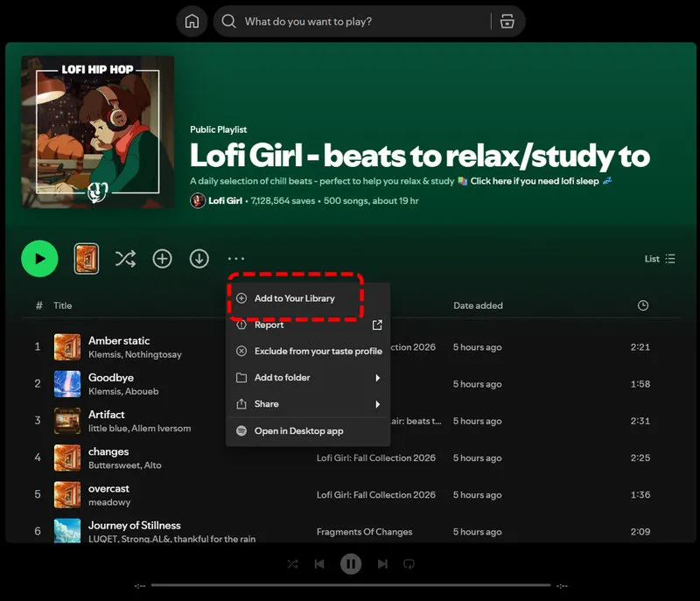Open the 'Add to folder' submenu
Screen dimensions: 700x601
308,377
